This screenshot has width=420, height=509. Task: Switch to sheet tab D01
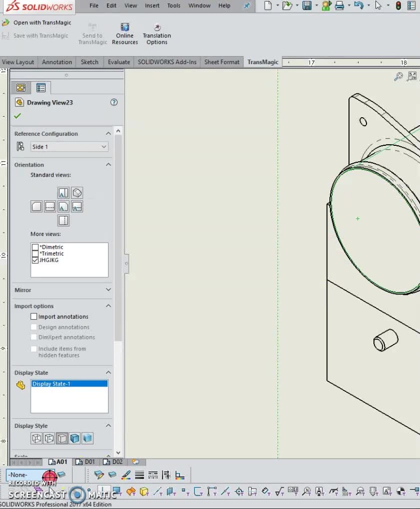coord(86,462)
